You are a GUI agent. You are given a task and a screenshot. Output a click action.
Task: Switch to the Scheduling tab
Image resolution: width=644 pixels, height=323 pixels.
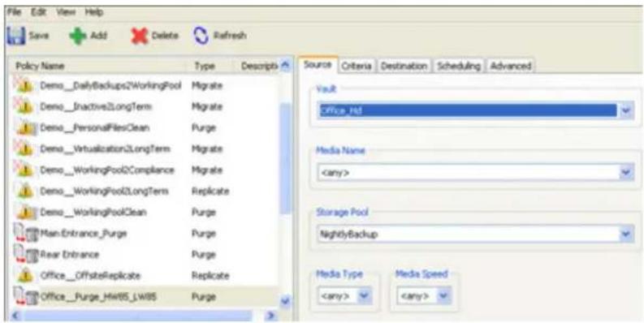(x=458, y=66)
